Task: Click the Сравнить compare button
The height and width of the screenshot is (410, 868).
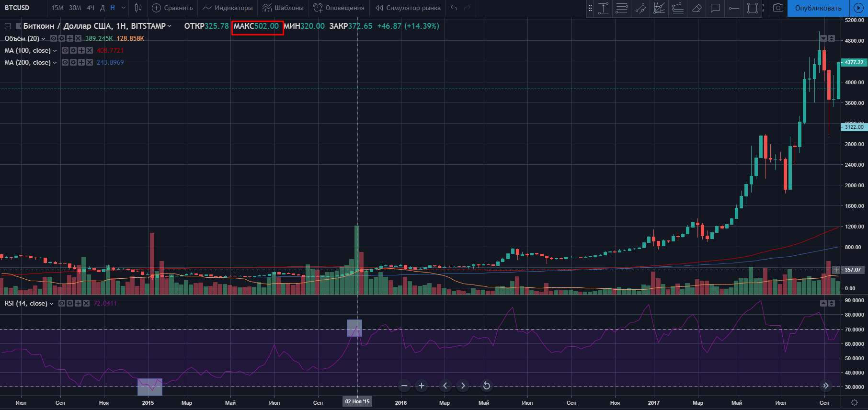Action: (x=172, y=8)
